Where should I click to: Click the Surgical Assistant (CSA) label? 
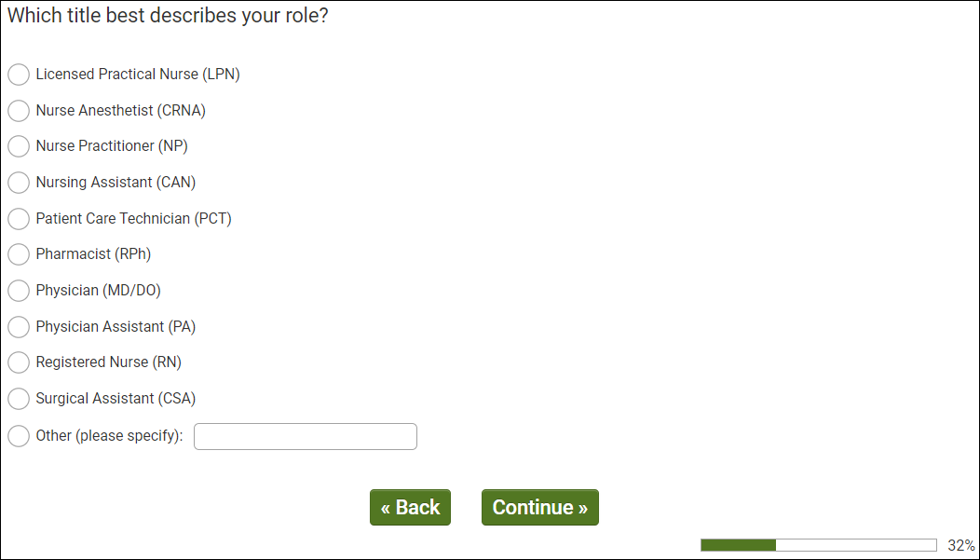(x=116, y=399)
